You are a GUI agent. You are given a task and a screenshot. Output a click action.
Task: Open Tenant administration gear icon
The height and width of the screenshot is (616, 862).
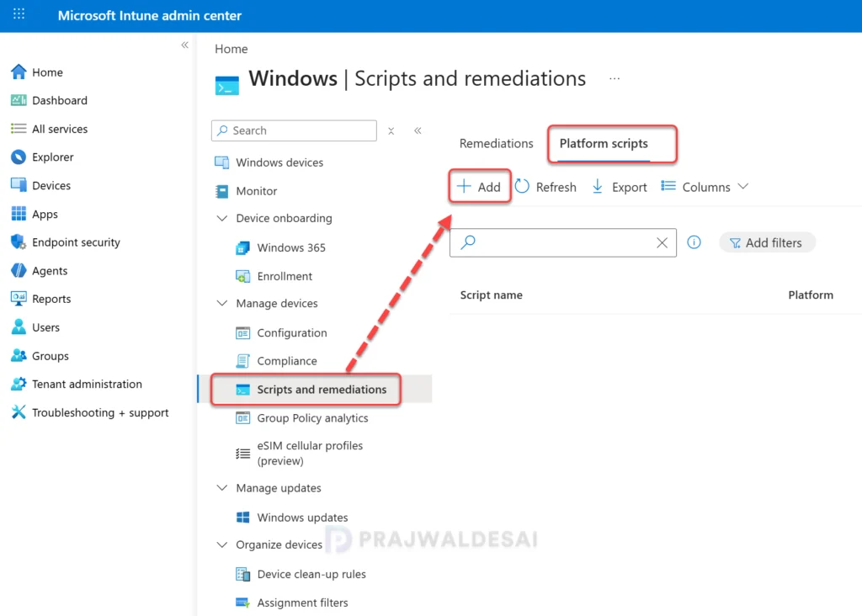(x=19, y=384)
